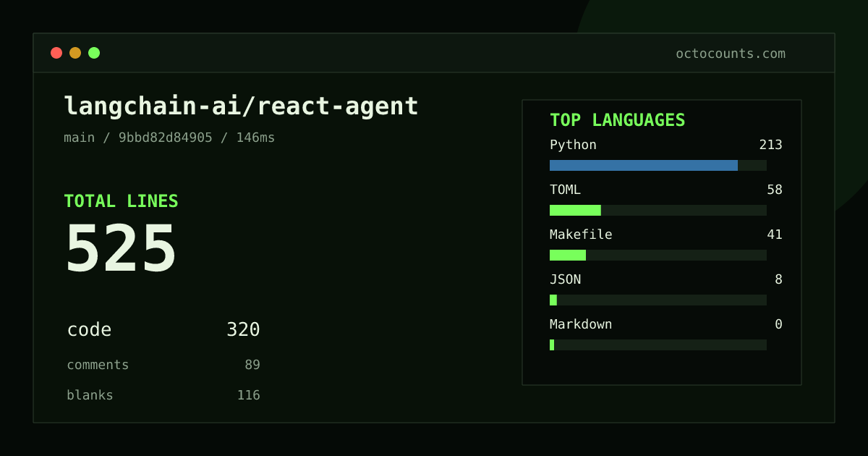Click the code row label
The height and width of the screenshot is (456, 868).
89,330
